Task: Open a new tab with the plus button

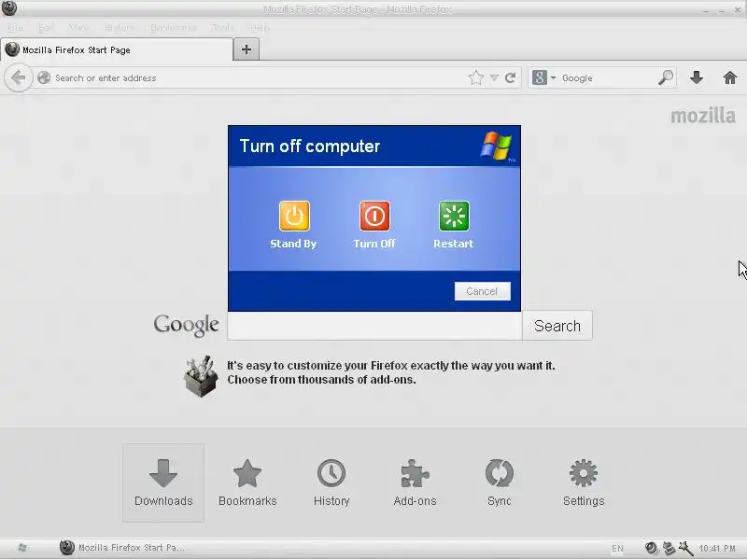Action: tap(247, 49)
